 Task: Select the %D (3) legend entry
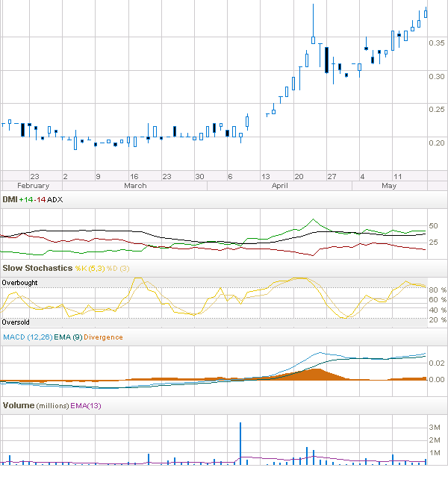(116, 268)
